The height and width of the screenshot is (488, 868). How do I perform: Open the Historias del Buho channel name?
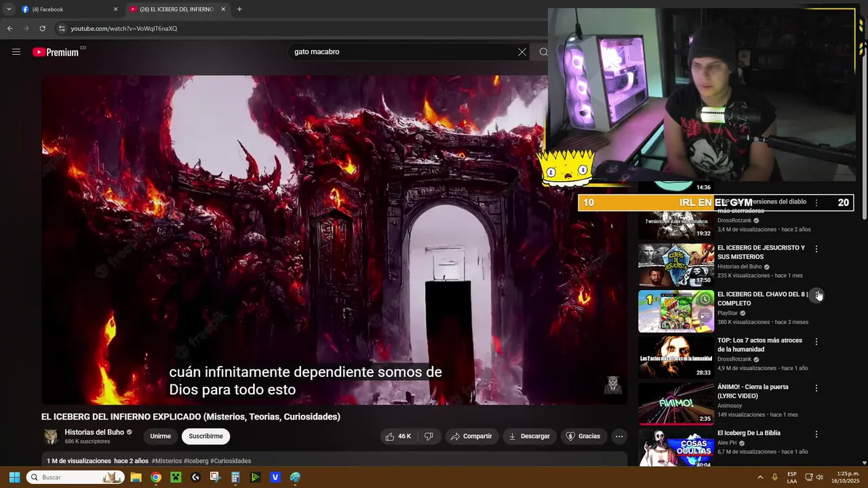(94, 432)
